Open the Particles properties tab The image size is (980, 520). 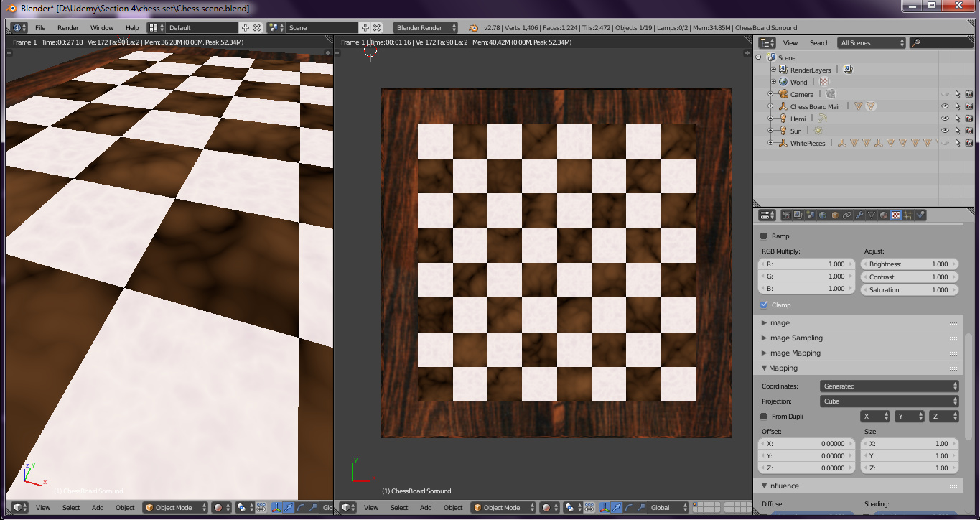tap(908, 215)
